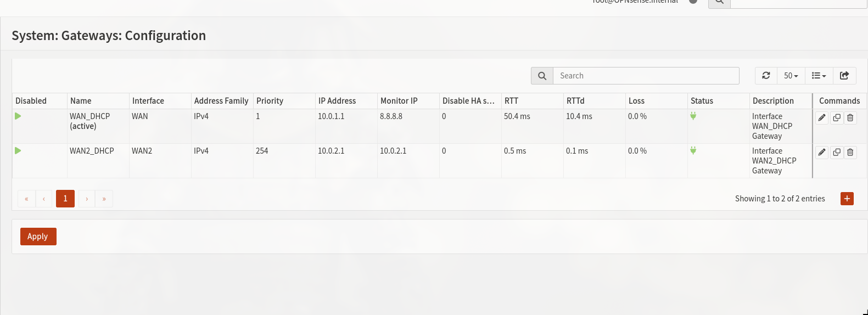Toggle enabled state of WAN_DHCP gateway
Image resolution: width=868 pixels, height=315 pixels.
tap(18, 116)
